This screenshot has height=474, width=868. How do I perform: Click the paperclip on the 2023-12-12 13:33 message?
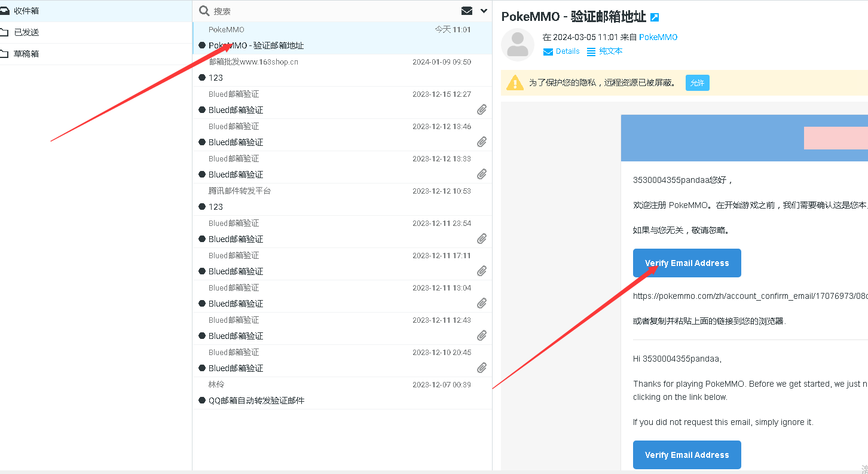click(482, 174)
